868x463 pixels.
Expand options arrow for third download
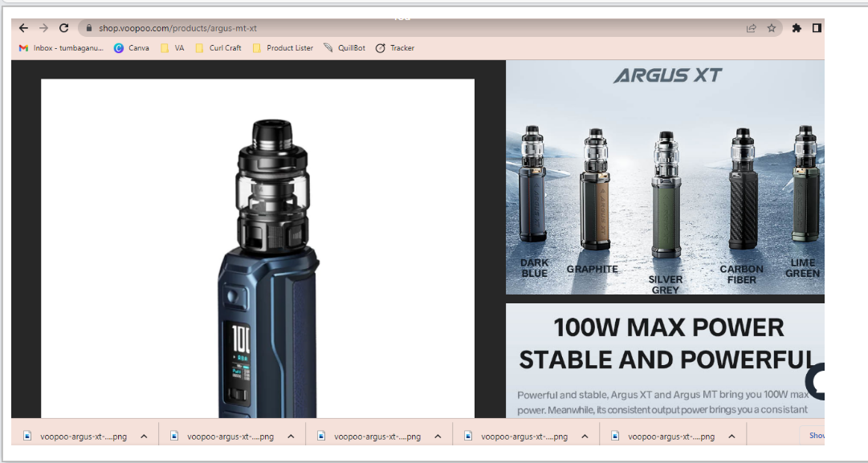coord(438,437)
